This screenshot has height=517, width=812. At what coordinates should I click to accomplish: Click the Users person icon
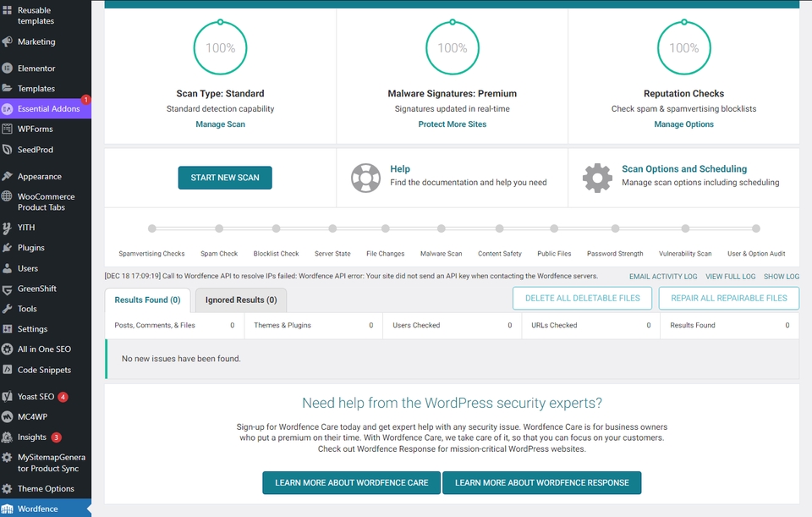7,268
